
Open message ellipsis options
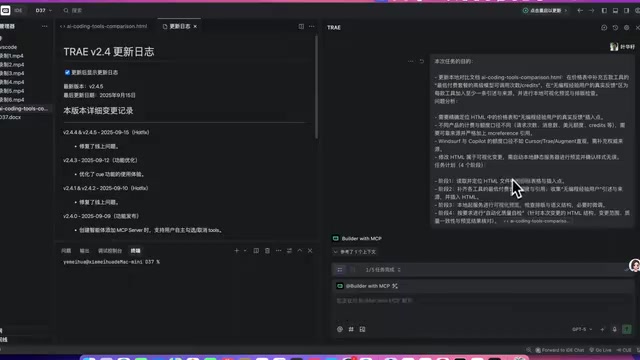click(x=410, y=61)
